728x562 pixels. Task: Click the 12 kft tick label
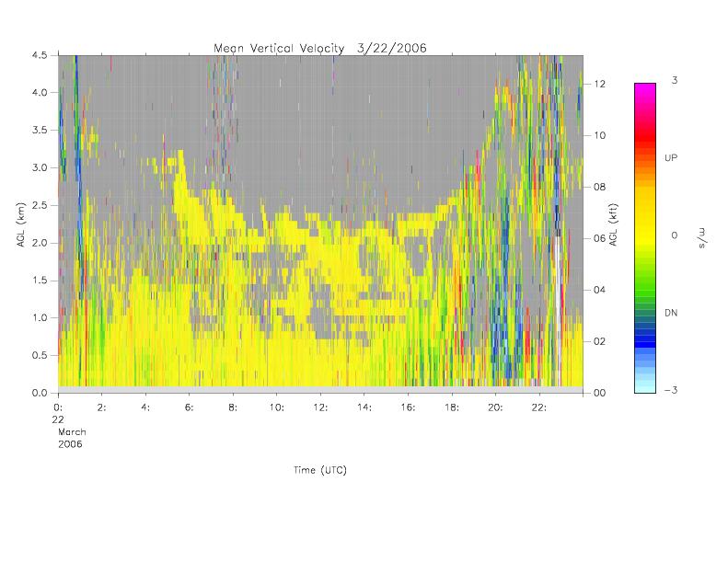coord(600,84)
